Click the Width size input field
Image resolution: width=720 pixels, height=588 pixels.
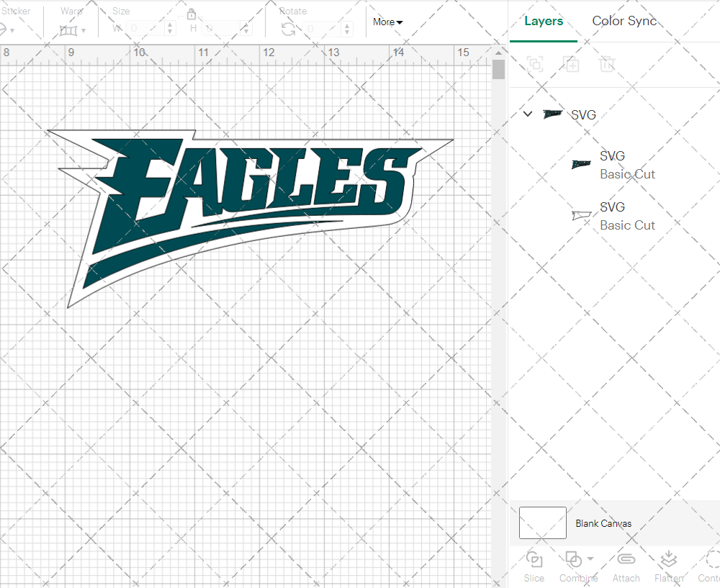tap(144, 29)
